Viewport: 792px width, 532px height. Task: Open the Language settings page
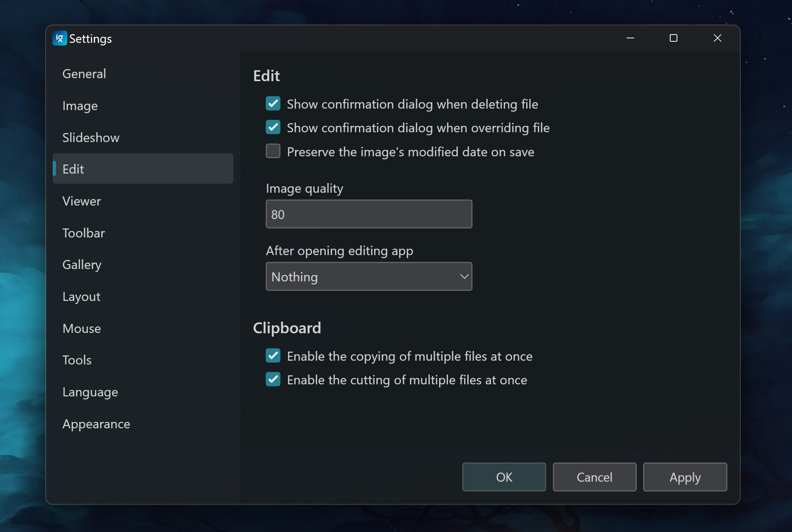(90, 392)
